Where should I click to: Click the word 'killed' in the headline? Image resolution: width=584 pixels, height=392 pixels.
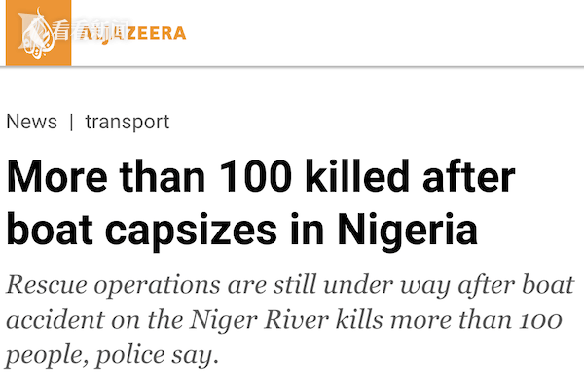tap(357, 176)
